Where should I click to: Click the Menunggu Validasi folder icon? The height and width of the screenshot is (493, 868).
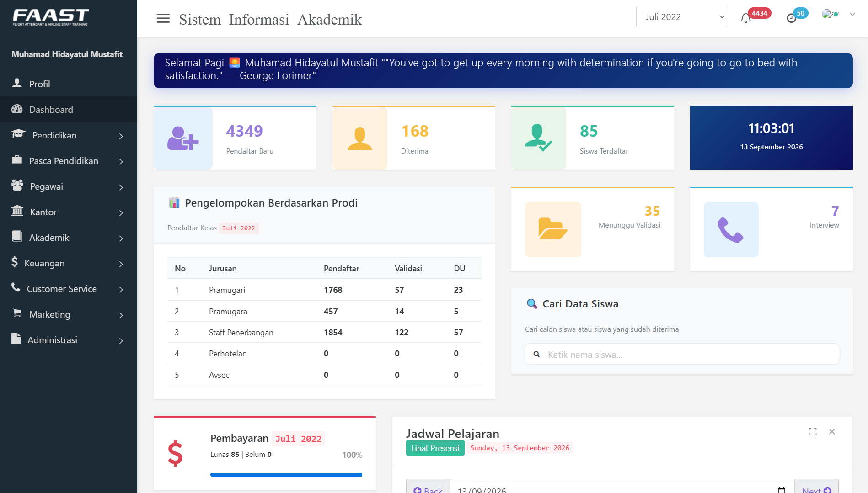553,229
